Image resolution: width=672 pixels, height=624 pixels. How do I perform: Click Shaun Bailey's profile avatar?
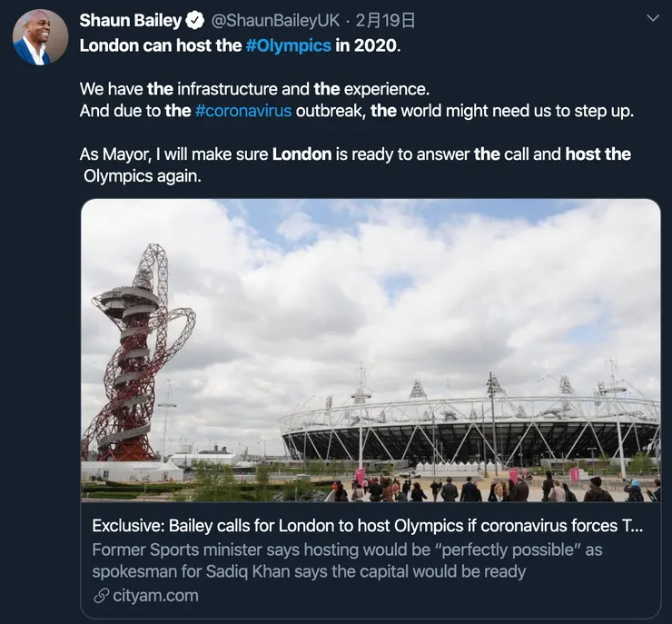pos(40,38)
